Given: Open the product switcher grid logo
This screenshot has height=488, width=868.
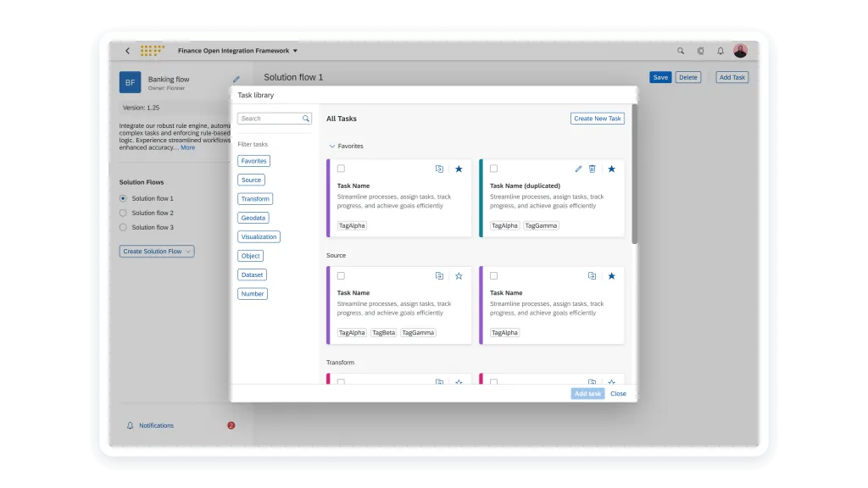Looking at the screenshot, I should click(x=153, y=51).
